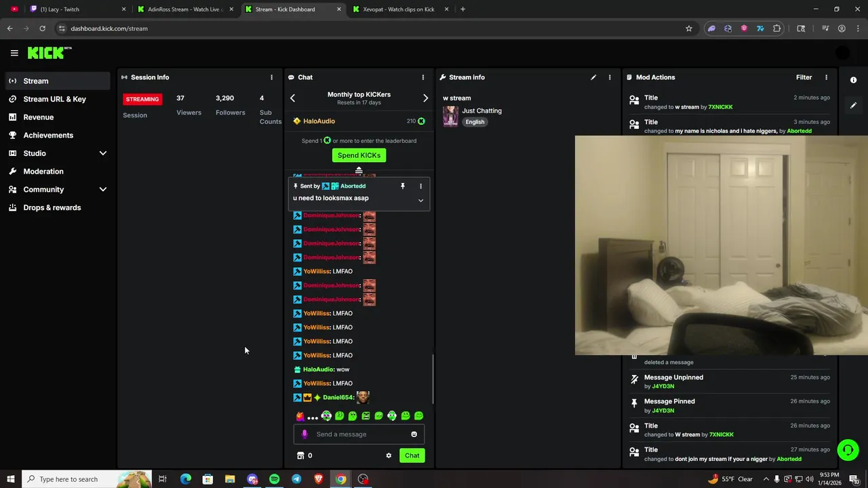
Task: Open the green support chat bubble
Action: (x=847, y=450)
